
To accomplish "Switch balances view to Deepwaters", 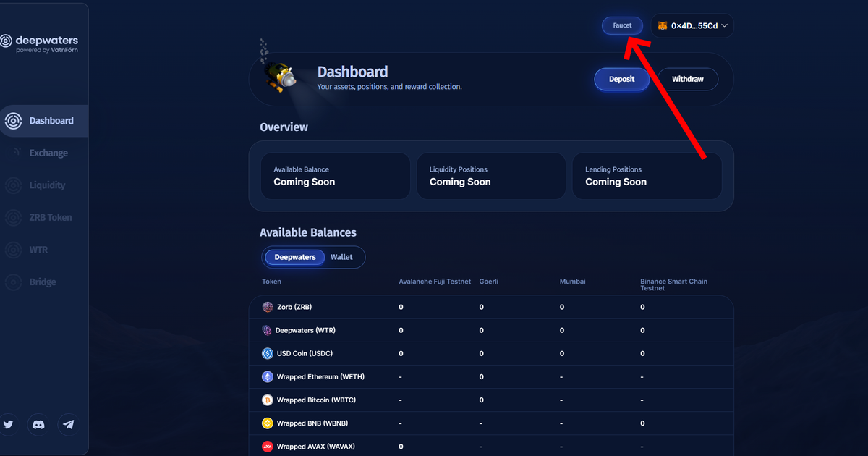I will (295, 257).
